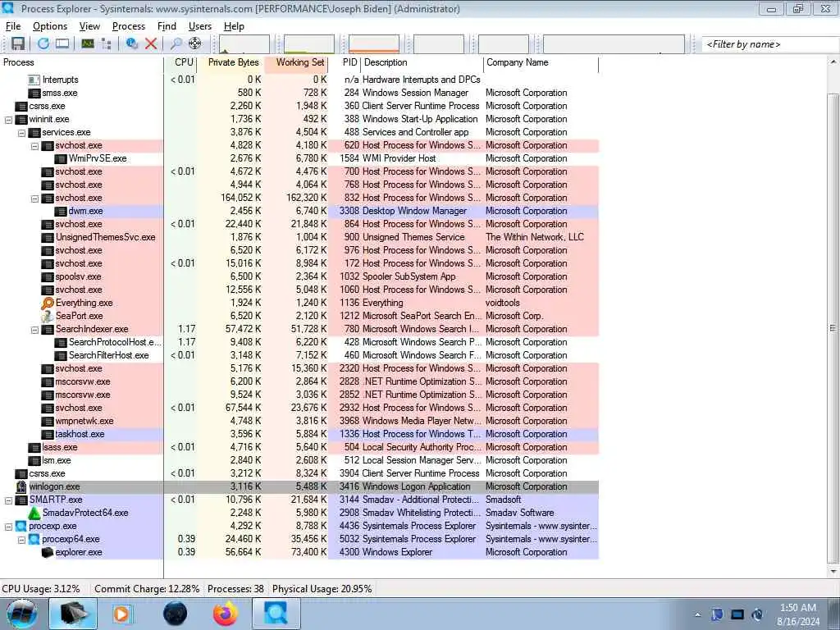The width and height of the screenshot is (840, 630).
Task: Click the Refresh Now toolbar icon
Action: (43, 44)
